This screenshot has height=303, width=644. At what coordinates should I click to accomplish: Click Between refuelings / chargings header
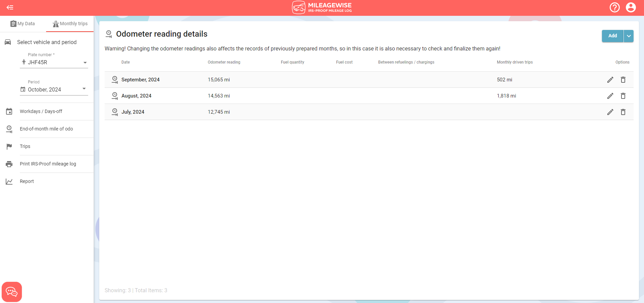click(x=406, y=62)
